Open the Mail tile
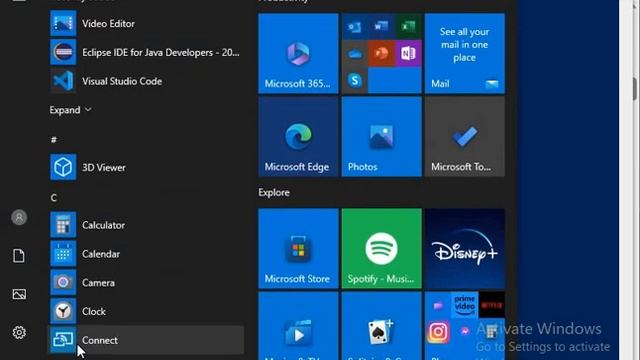This screenshot has height=360, width=640. click(x=465, y=53)
